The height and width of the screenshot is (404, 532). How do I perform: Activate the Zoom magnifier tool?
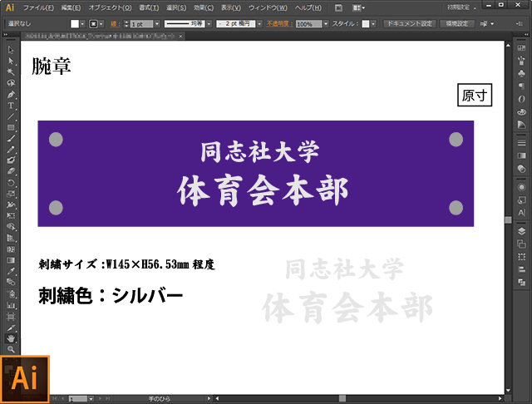11,349
